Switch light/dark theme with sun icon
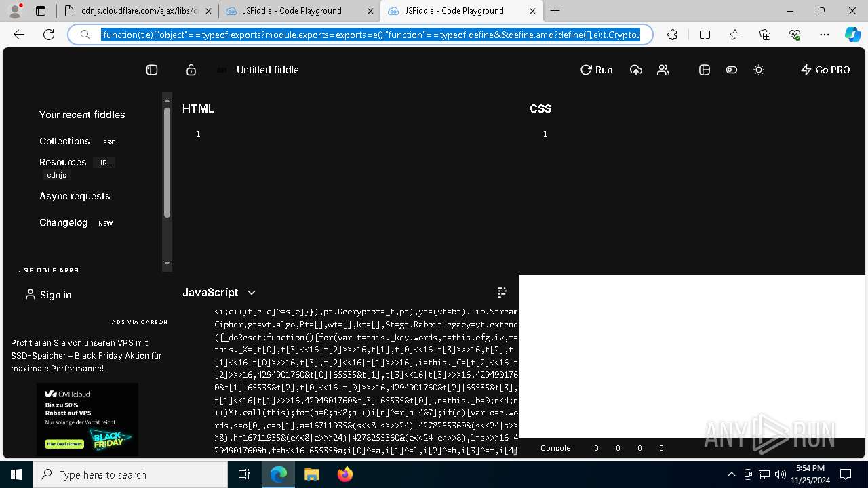This screenshot has height=488, width=868. point(759,70)
